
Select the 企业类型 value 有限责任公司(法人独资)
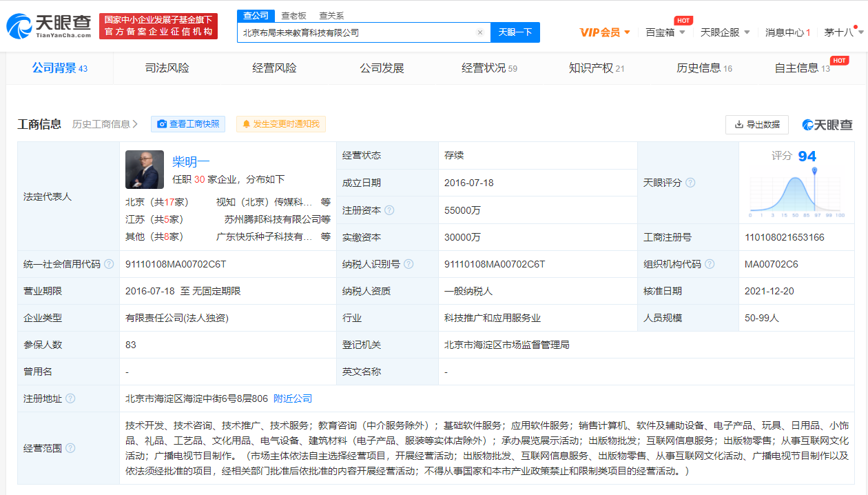coord(177,318)
